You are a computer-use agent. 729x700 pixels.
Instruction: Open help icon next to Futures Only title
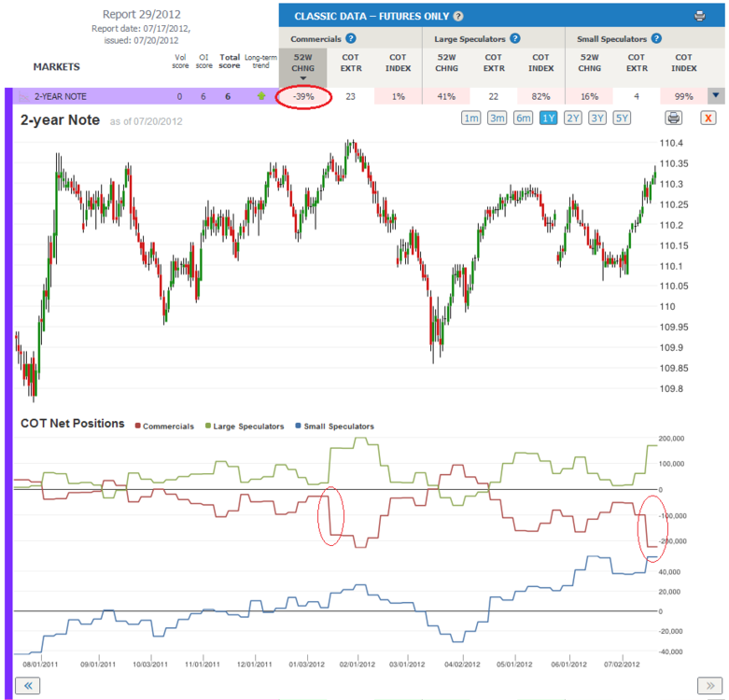pos(458,16)
